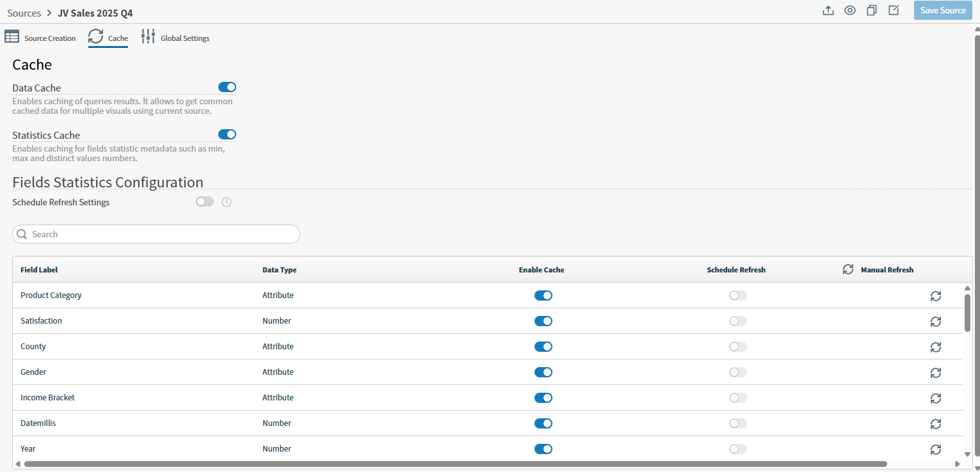
Task: Open the edit source icon
Action: coord(894,10)
